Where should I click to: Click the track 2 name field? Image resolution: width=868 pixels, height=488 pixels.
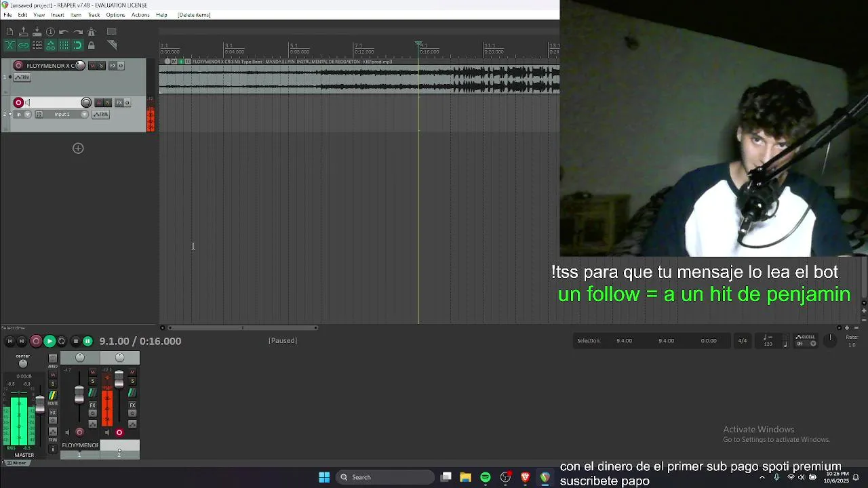[56, 103]
